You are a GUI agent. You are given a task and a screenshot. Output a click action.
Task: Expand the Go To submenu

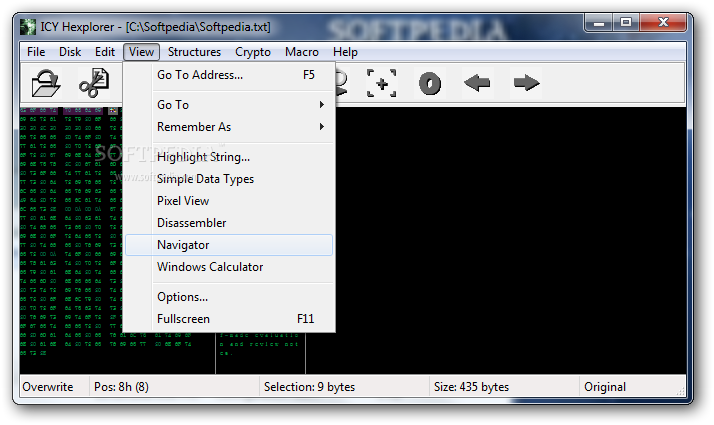[x=229, y=105]
